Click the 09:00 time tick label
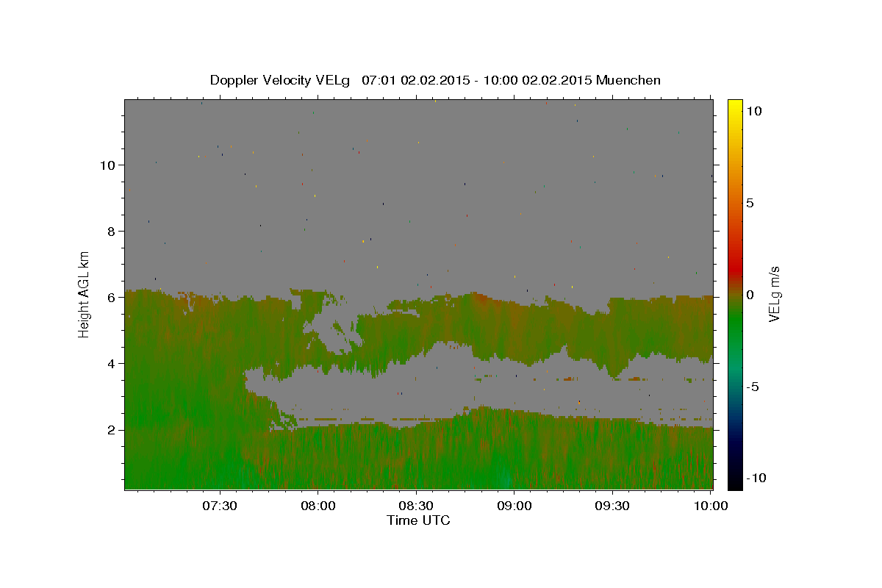The width and height of the screenshot is (882, 588). click(514, 506)
